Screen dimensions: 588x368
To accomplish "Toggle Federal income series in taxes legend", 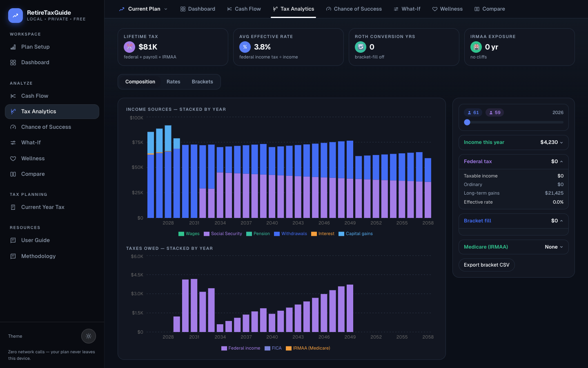I will pyautogui.click(x=241, y=348).
